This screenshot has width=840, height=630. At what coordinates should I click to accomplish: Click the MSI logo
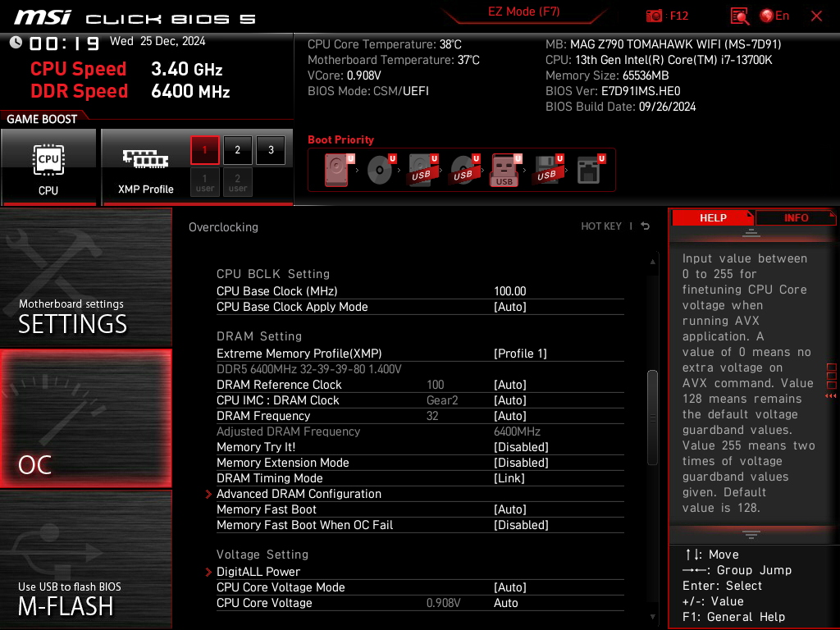pos(43,17)
